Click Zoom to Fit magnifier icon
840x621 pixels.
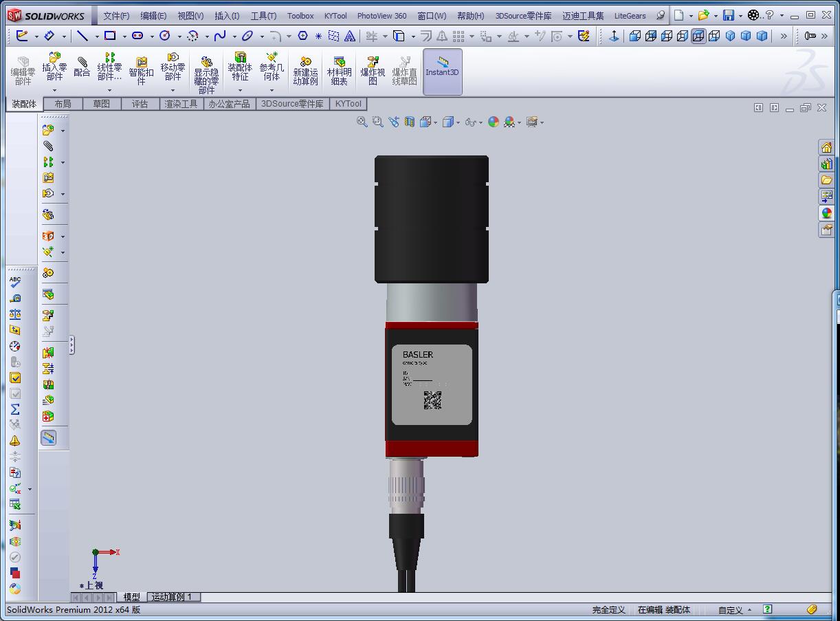[362, 122]
